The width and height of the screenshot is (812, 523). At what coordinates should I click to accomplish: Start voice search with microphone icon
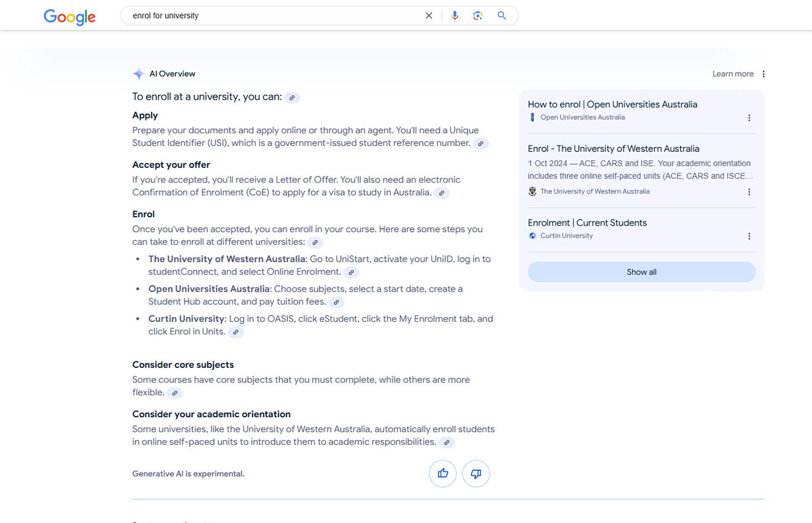455,16
